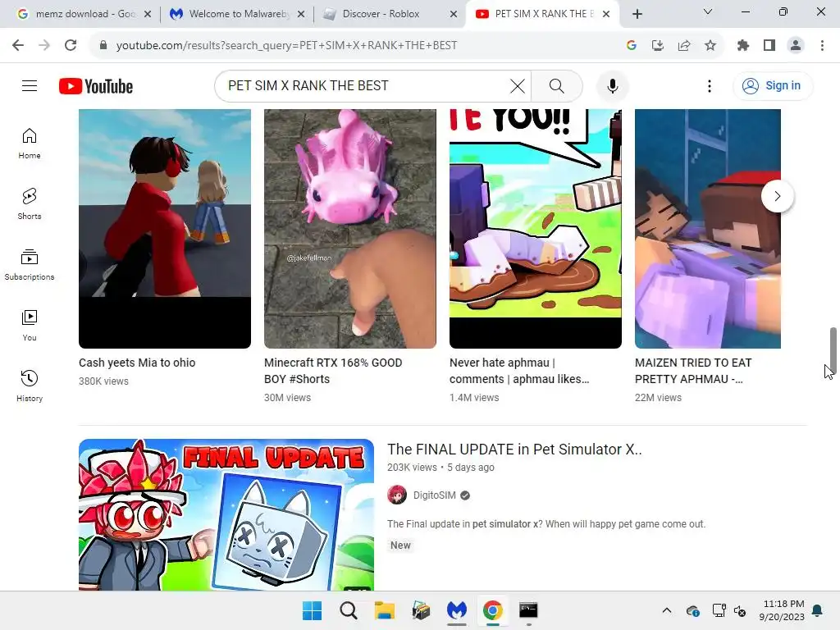
Task: Click the Google icon in the address bar
Action: click(x=631, y=46)
